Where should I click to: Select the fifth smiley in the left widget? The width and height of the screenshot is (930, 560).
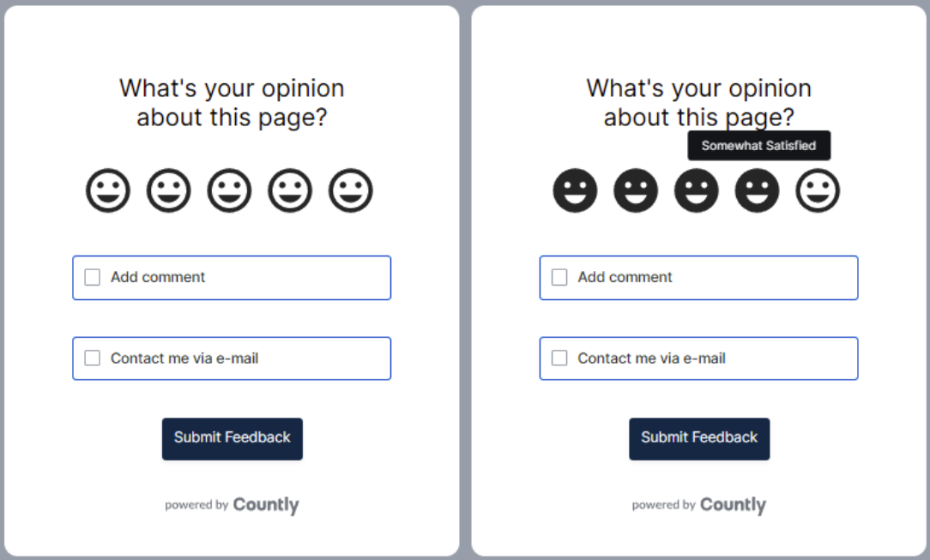351,191
